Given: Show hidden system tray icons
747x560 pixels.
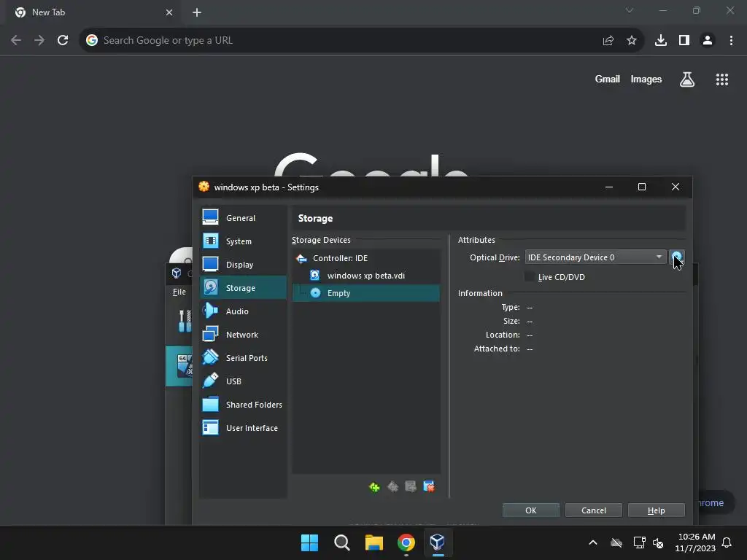Looking at the screenshot, I should 593,542.
